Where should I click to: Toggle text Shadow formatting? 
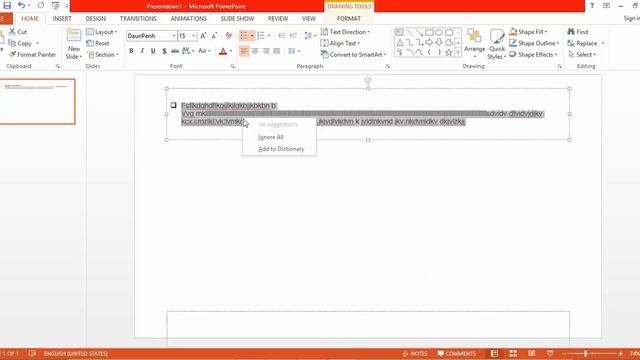[164, 51]
